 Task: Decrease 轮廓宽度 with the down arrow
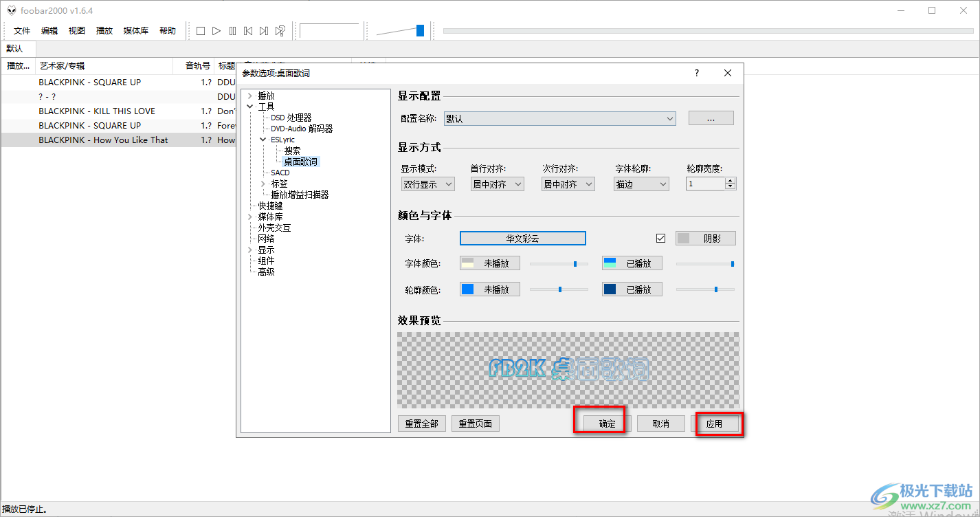click(x=731, y=187)
